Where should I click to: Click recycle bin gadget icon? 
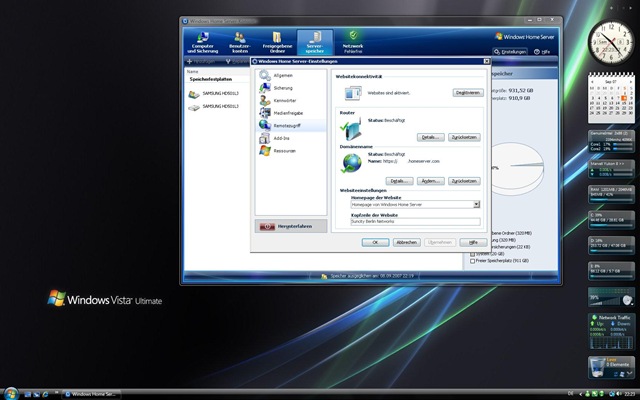coord(597,367)
